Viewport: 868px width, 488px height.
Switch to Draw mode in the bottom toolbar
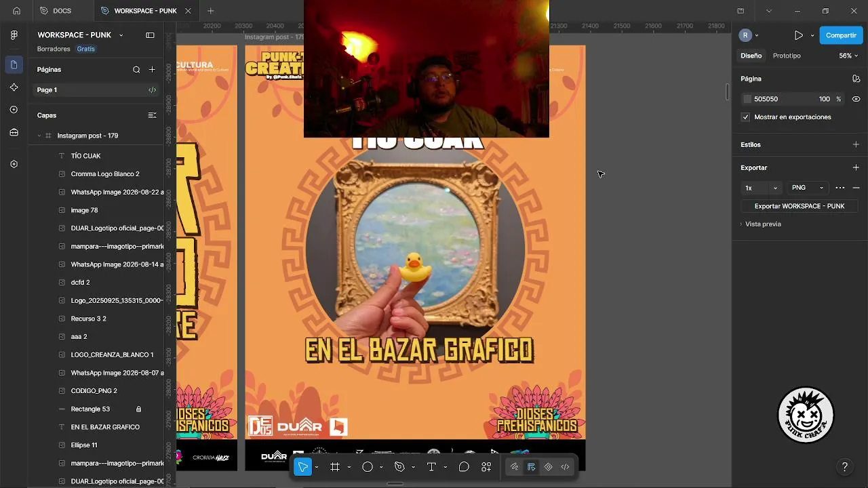pos(514,467)
